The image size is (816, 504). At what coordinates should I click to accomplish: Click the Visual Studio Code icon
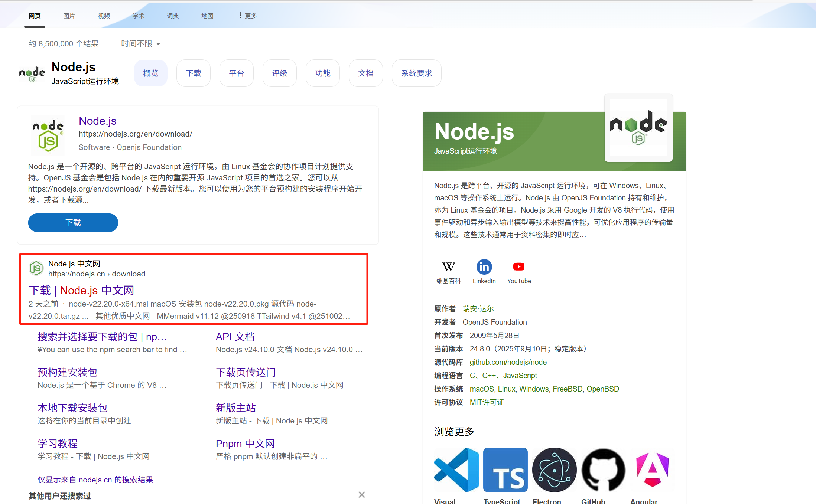pos(456,470)
